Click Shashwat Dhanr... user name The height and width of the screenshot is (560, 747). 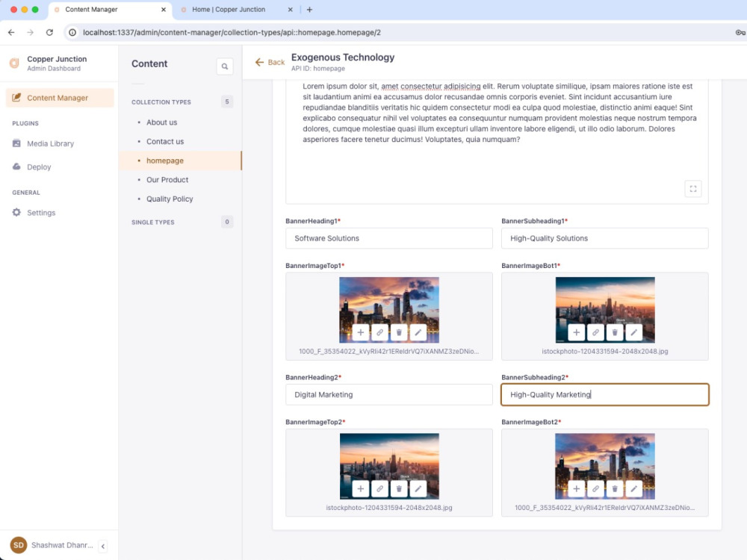(x=62, y=545)
